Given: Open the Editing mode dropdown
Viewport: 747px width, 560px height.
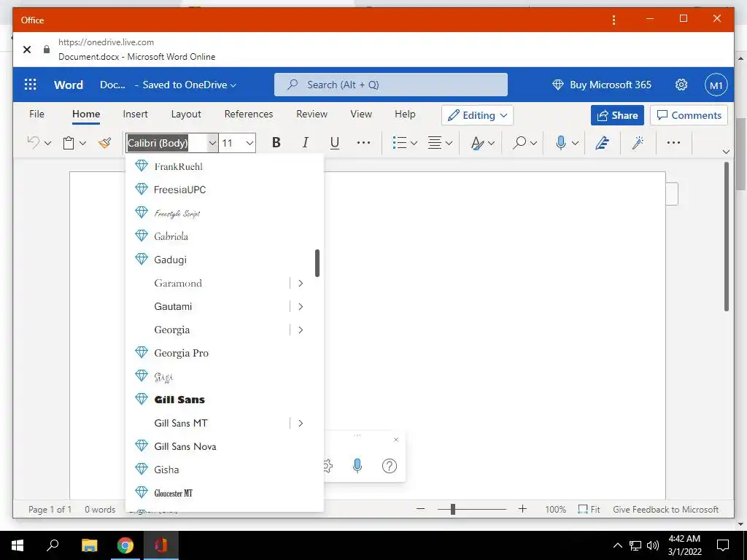Looking at the screenshot, I should tap(477, 115).
